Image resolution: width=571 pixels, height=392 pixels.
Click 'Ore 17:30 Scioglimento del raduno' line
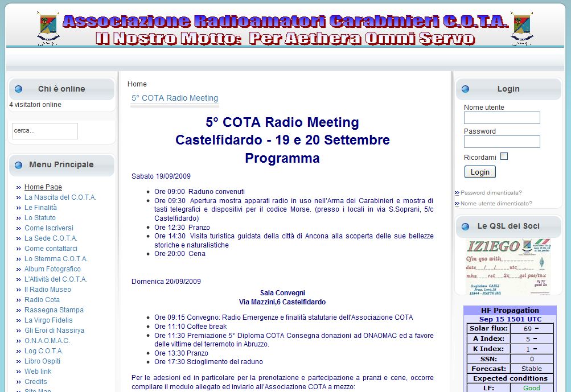click(x=209, y=362)
